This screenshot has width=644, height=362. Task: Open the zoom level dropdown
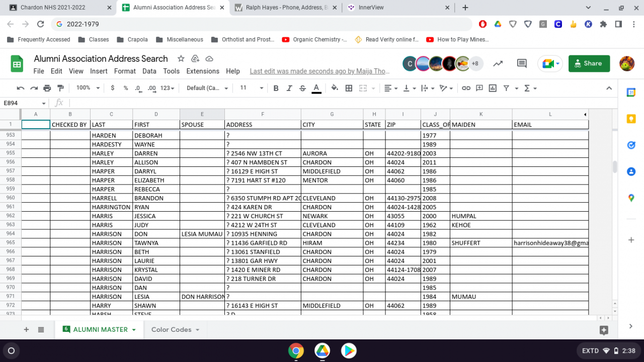point(88,88)
